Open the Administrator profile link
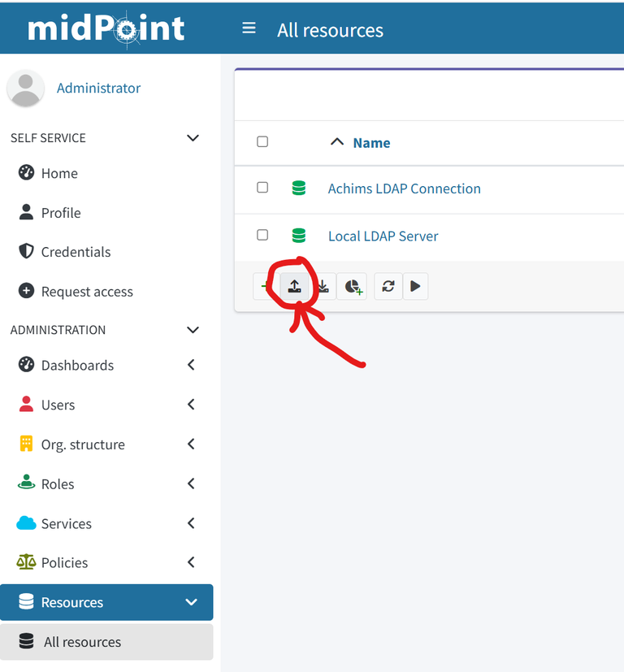Screen dimensions: 624x672 click(98, 89)
